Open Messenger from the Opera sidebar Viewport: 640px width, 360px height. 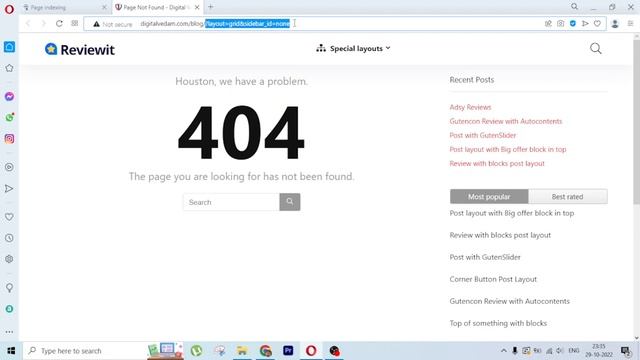[9, 96]
